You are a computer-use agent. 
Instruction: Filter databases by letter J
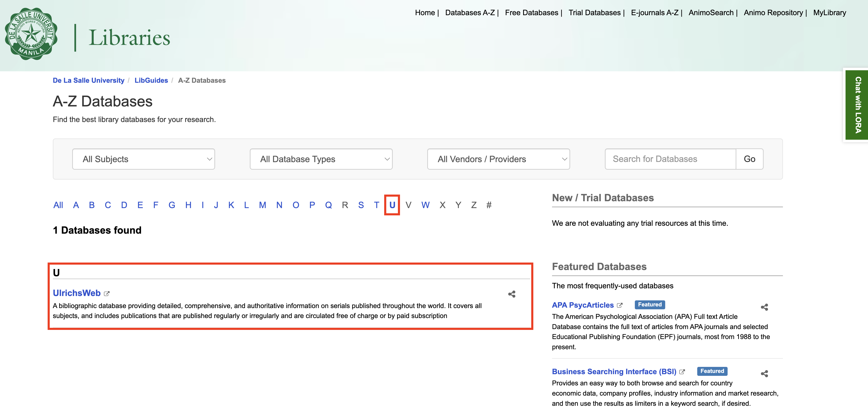(x=216, y=205)
